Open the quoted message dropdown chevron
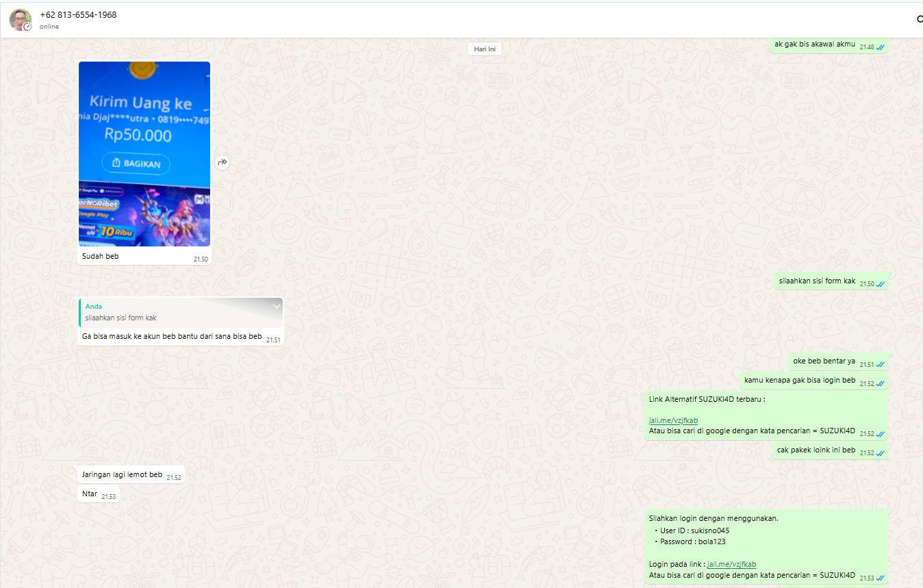Image resolution: width=923 pixels, height=588 pixels. click(277, 306)
